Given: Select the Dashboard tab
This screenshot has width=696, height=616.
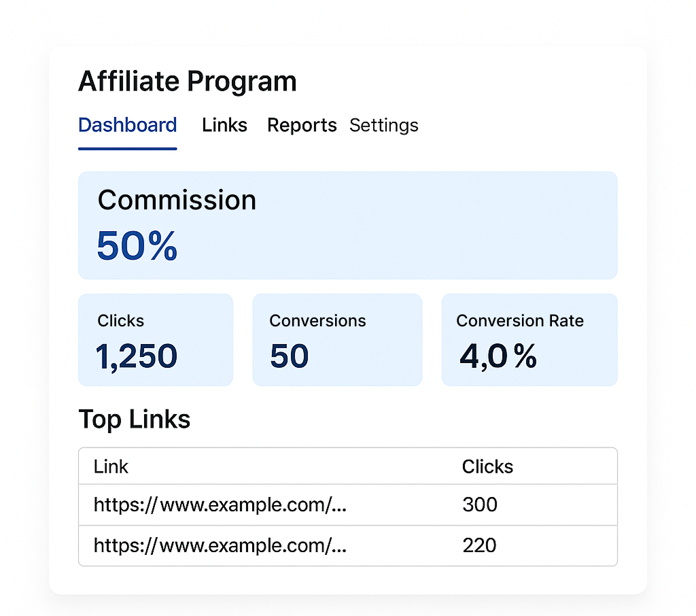Looking at the screenshot, I should pos(127,125).
